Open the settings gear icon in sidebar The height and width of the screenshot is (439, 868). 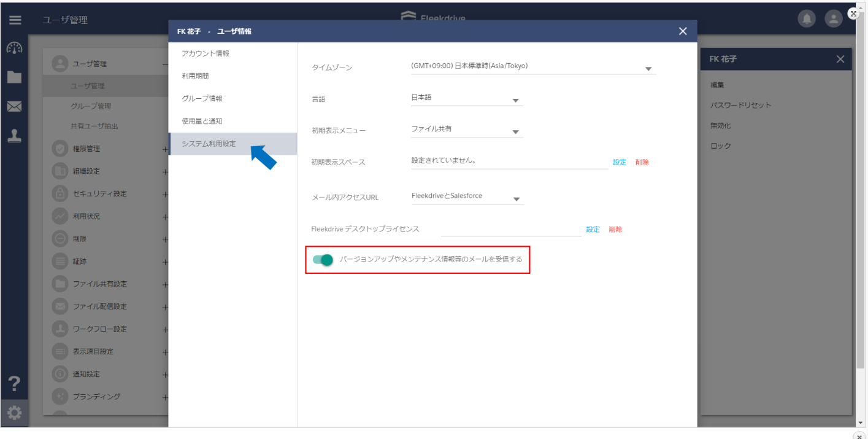pos(14,414)
